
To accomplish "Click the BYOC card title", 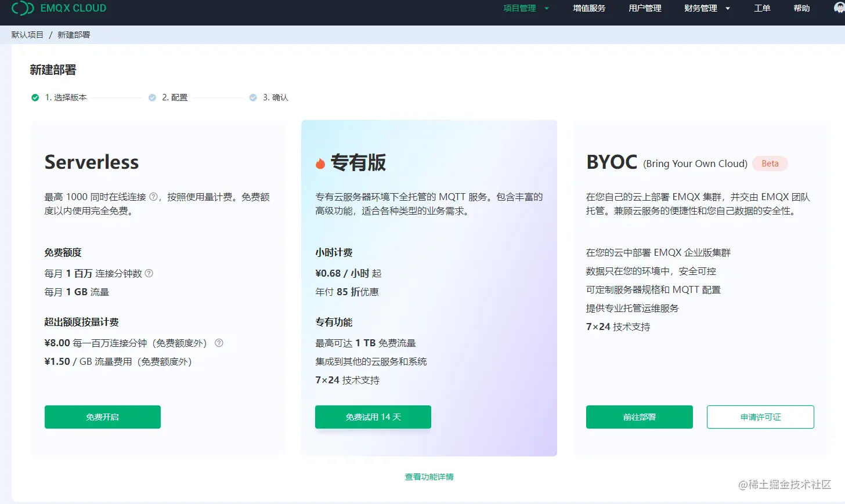I will (x=612, y=162).
